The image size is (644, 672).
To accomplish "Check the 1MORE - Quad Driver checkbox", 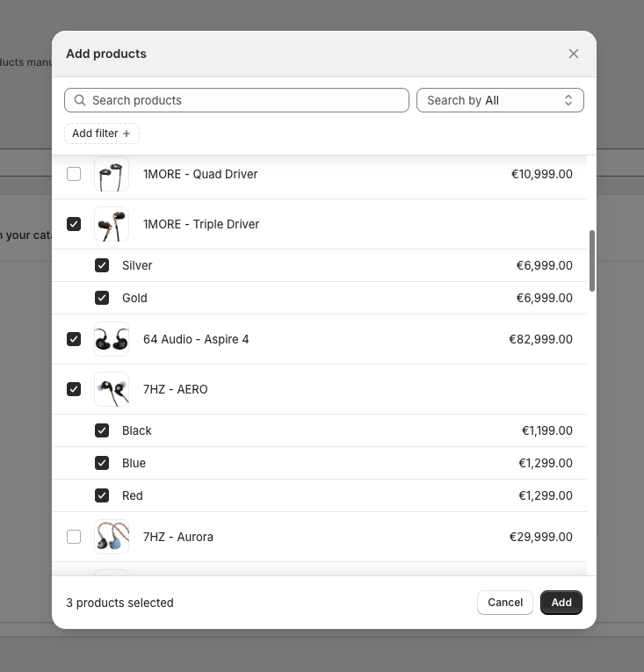I will pyautogui.click(x=74, y=174).
